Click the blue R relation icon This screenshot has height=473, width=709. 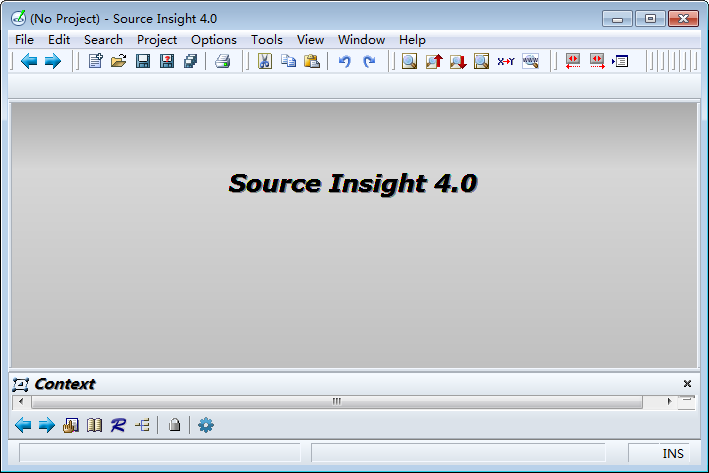click(x=118, y=425)
